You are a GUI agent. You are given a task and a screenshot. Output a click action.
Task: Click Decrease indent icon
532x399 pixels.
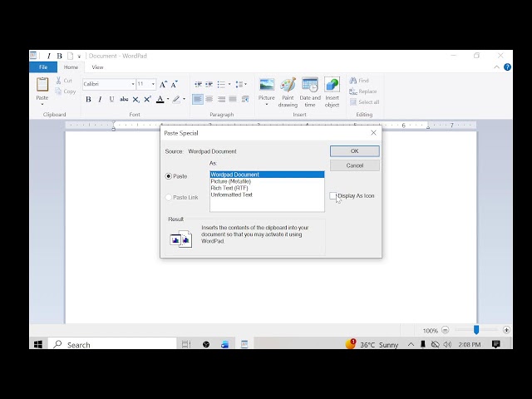tap(198, 84)
